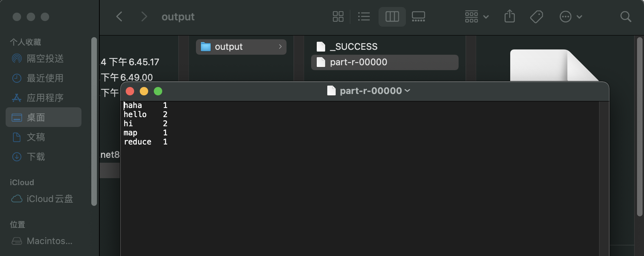The width and height of the screenshot is (644, 256).
Task: Open the tag editing icon
Action: click(536, 16)
